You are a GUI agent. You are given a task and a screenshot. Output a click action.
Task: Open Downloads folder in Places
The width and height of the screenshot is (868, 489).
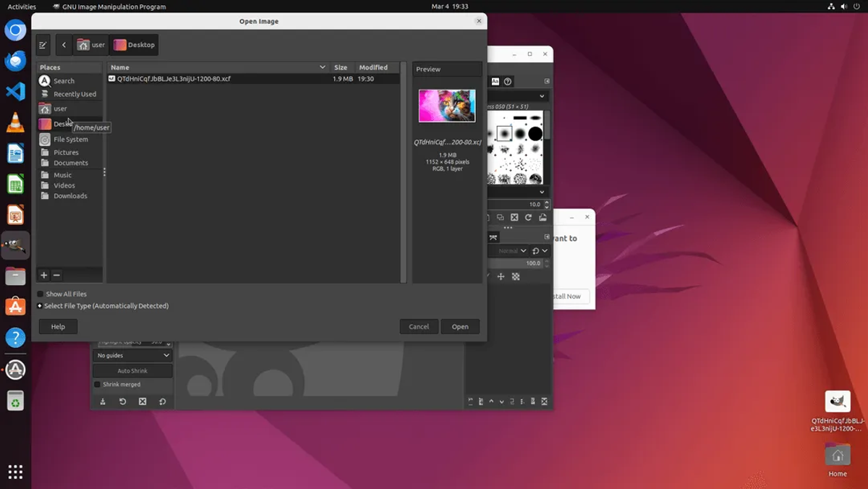point(70,196)
